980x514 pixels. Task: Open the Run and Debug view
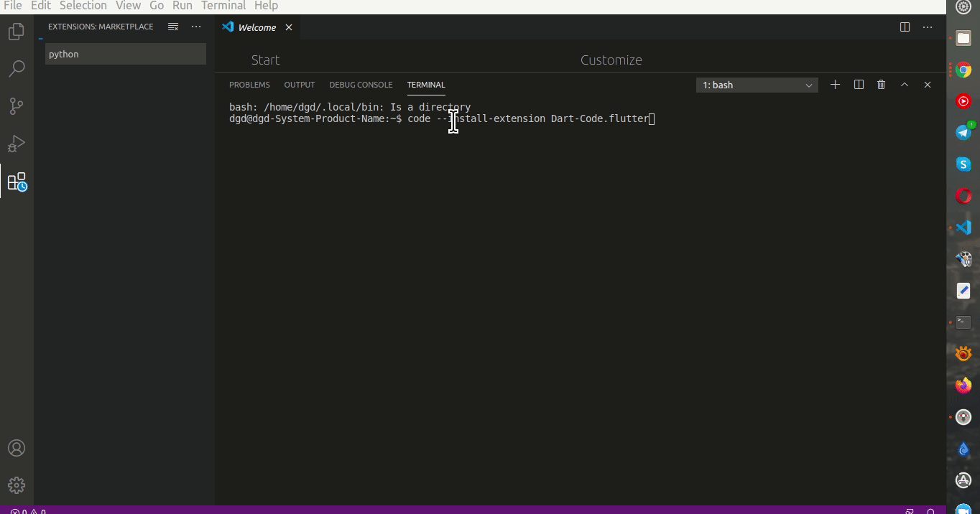pos(16,144)
